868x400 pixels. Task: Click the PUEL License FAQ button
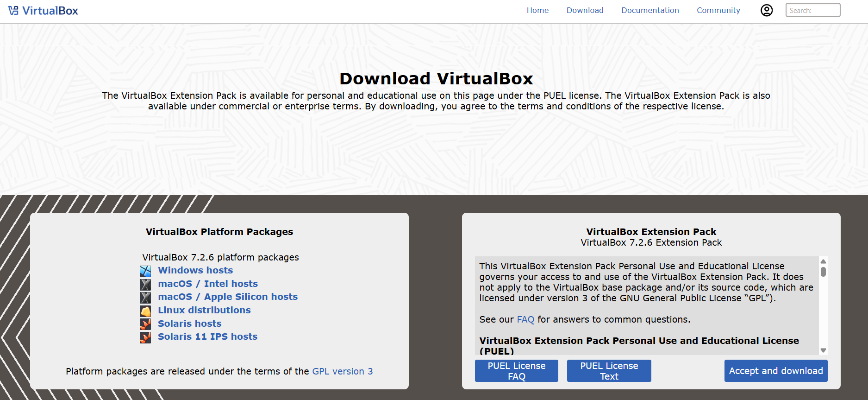point(517,371)
